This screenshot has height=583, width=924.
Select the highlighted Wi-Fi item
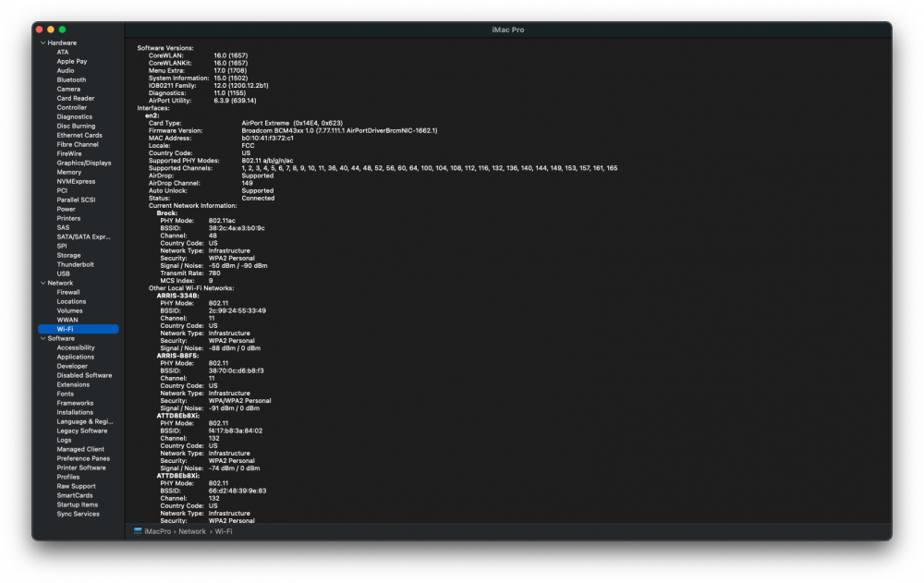click(79, 329)
